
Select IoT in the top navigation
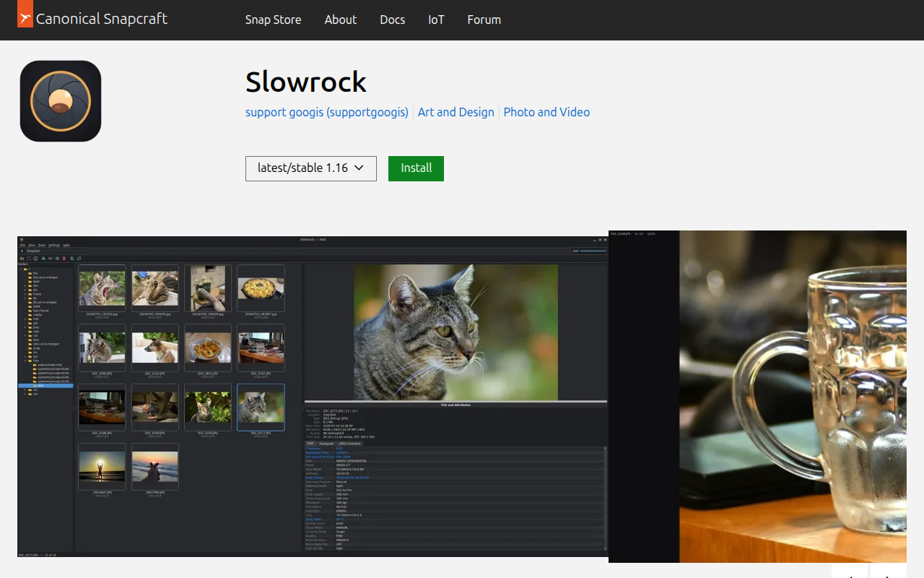pos(436,20)
